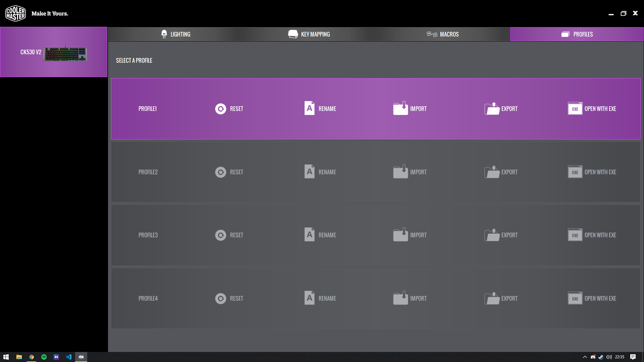Show hidden system tray icons
This screenshot has width=644, height=362.
[x=585, y=357]
